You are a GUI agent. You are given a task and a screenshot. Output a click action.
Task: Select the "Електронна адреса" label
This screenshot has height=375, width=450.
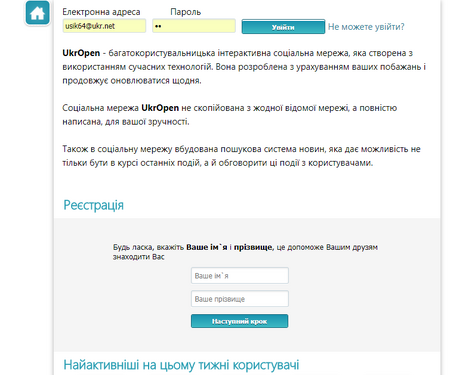pyautogui.click(x=101, y=12)
